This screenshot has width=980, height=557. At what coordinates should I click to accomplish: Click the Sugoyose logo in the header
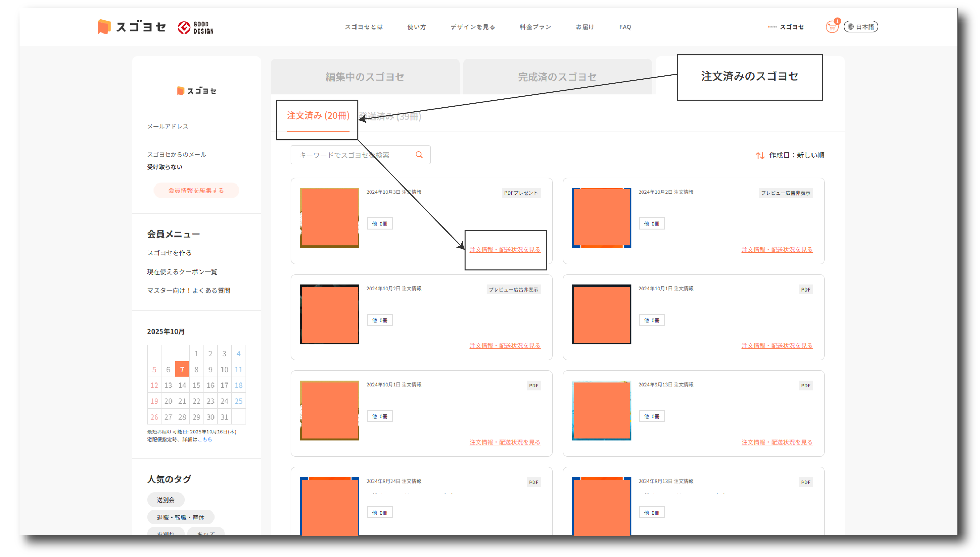(132, 27)
